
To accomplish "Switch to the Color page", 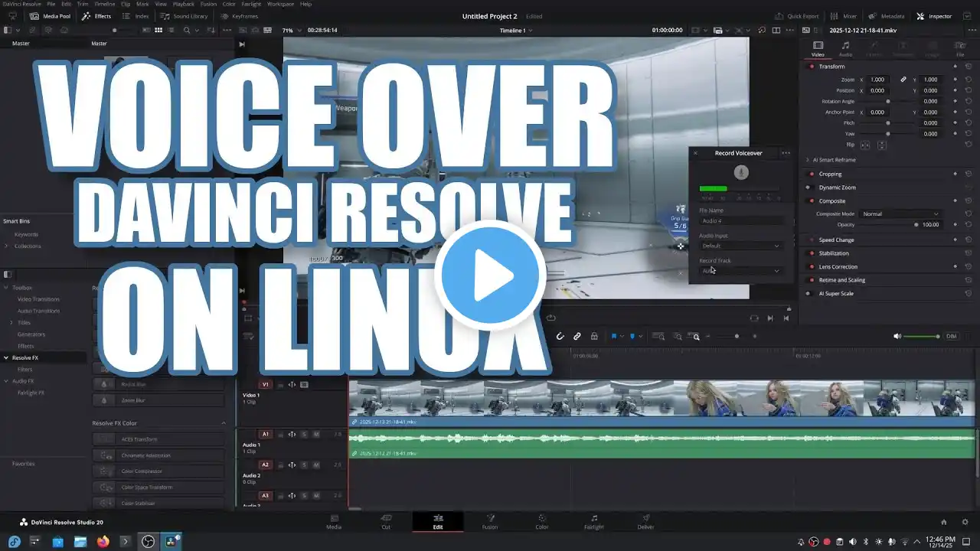I will click(x=541, y=522).
